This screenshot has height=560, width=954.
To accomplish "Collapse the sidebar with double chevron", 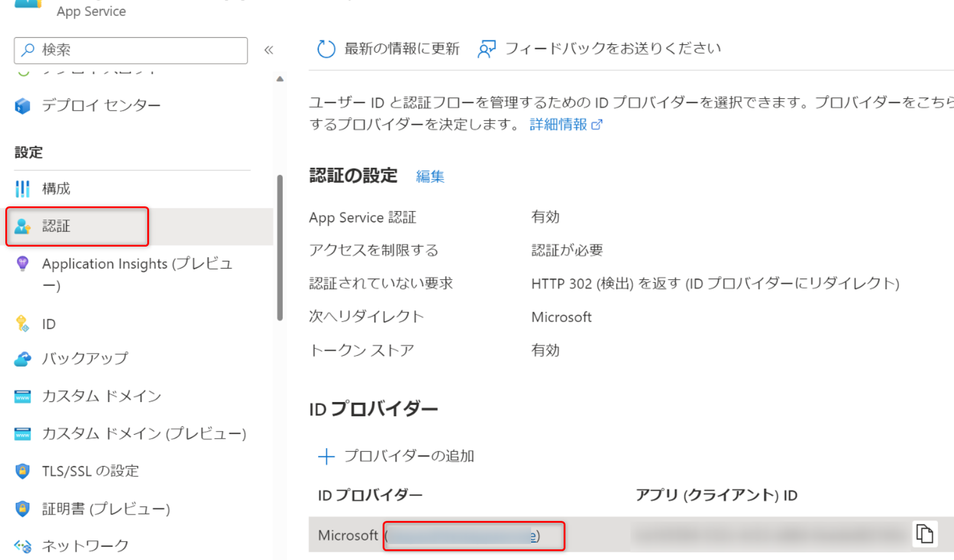I will coord(269,50).
